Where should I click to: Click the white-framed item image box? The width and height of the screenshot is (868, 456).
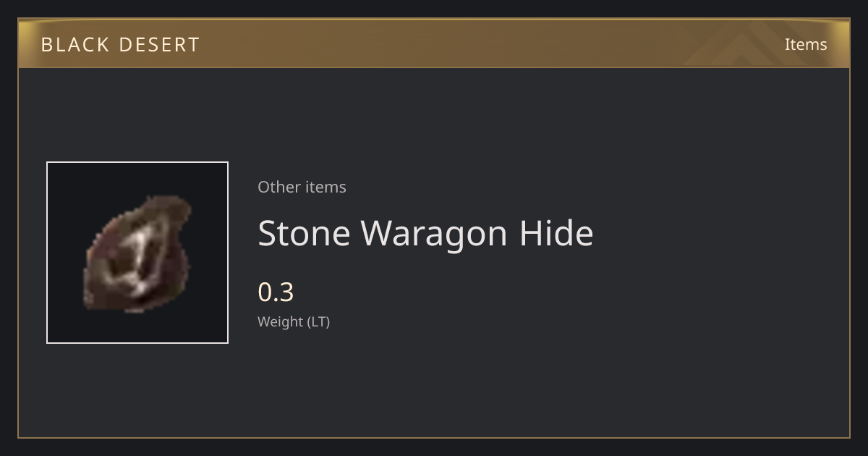[x=137, y=253]
